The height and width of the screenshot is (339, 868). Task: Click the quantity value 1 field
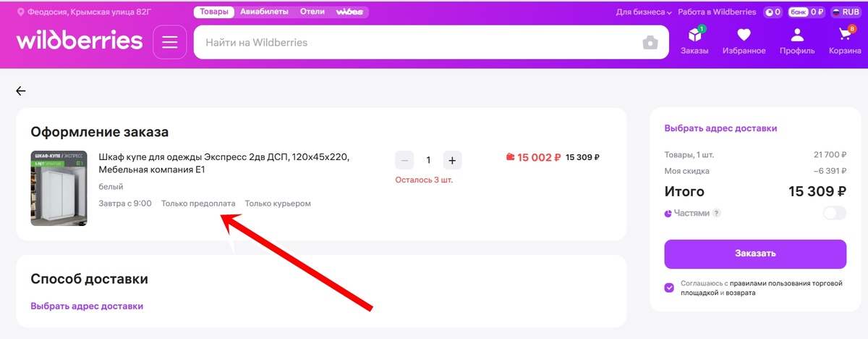click(x=428, y=160)
